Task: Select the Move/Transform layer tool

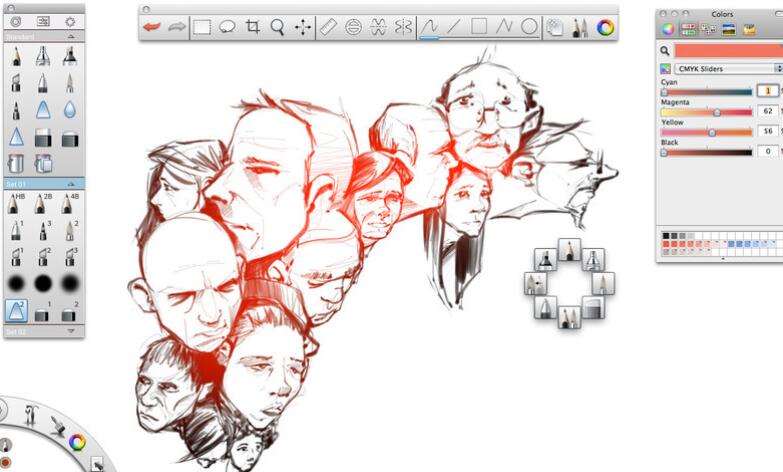Action: click(x=303, y=27)
